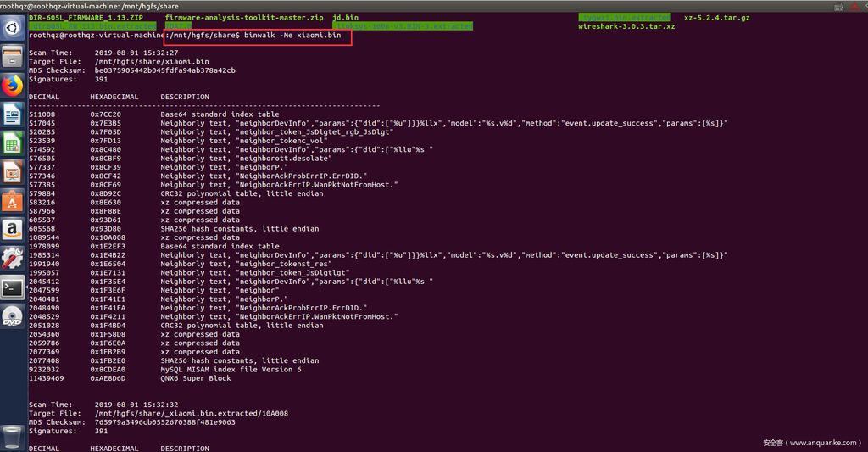Click the QNX6 Super Block result line
868x452 pixels.
pyautogui.click(x=195, y=378)
